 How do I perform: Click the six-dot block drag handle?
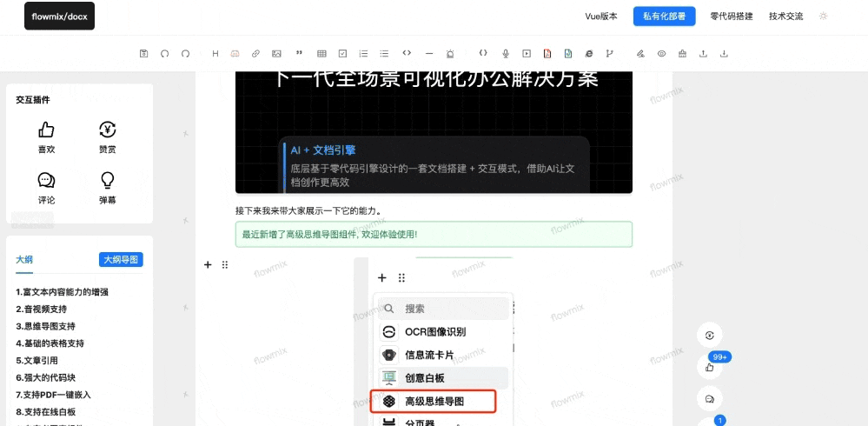click(x=225, y=265)
